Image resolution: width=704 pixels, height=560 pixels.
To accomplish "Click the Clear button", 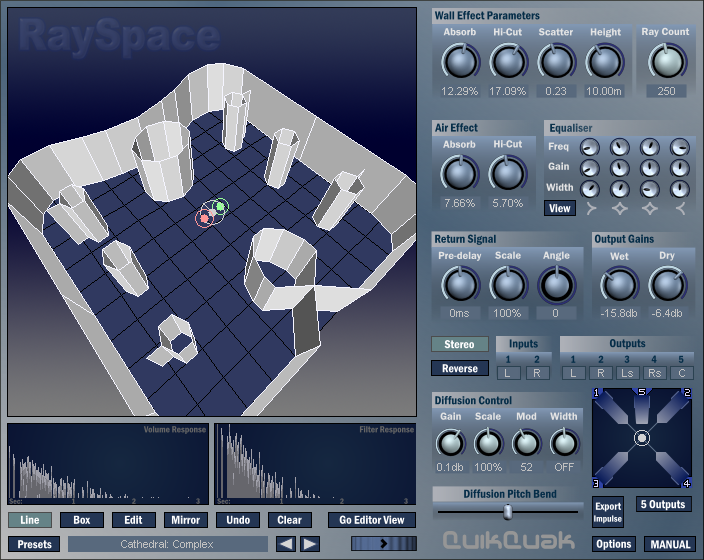I will tap(290, 520).
